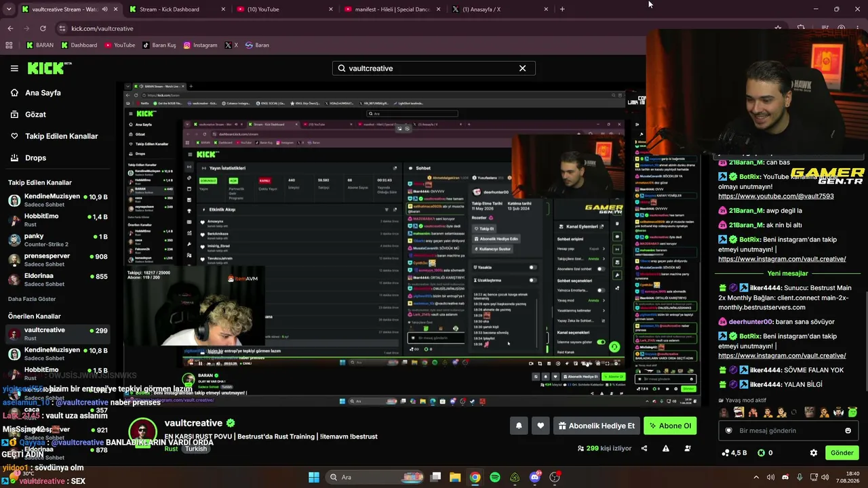Click the green emote in quick emote row
This screenshot has width=868, height=488.
point(853,412)
